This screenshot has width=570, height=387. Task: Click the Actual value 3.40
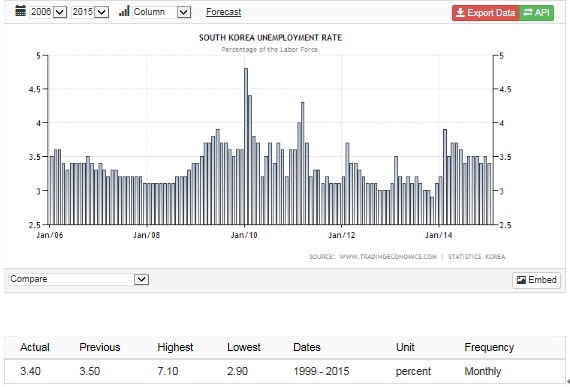click(31, 371)
